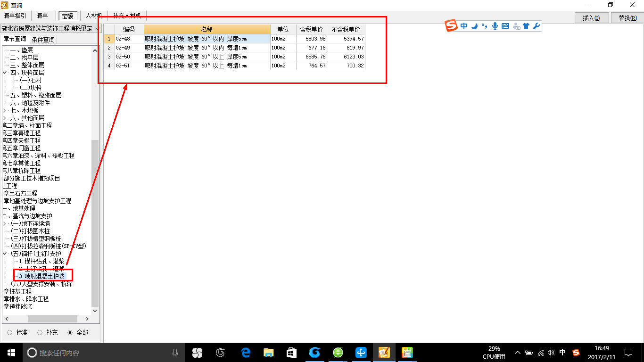Switch to the 清单 tab
Screen dimensions: 644x362
coord(42,16)
